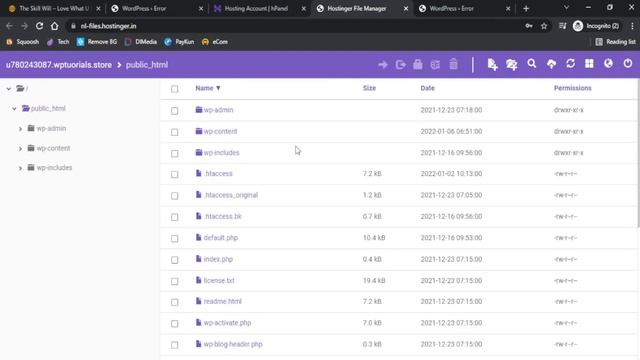The height and width of the screenshot is (360, 640).
Task: Open the wp-content folder in the list
Action: pyautogui.click(x=220, y=131)
